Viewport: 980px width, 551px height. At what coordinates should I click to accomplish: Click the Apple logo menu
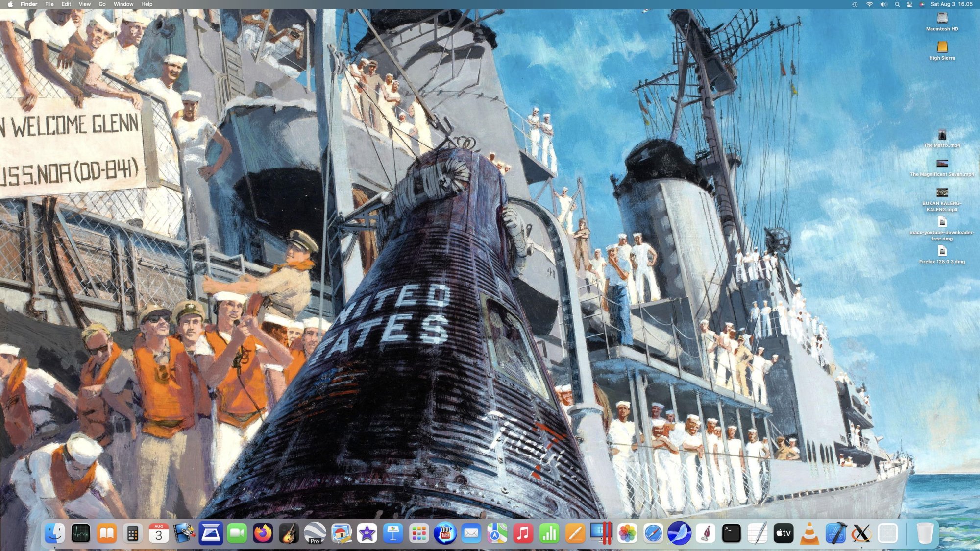coord(10,4)
